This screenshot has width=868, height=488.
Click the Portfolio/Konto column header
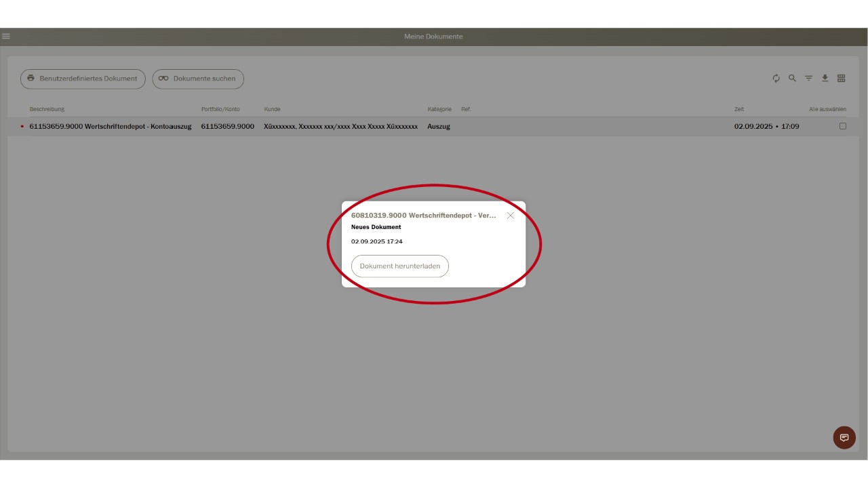(x=220, y=109)
